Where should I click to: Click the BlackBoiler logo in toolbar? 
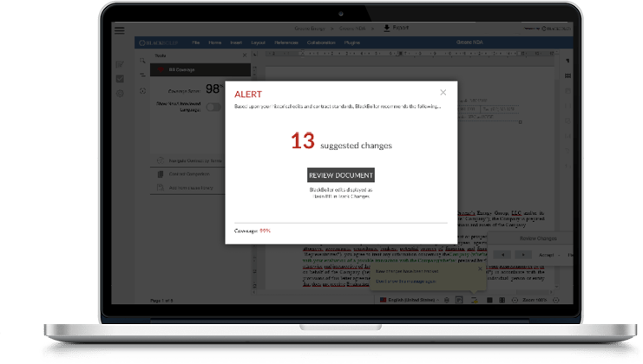point(158,42)
